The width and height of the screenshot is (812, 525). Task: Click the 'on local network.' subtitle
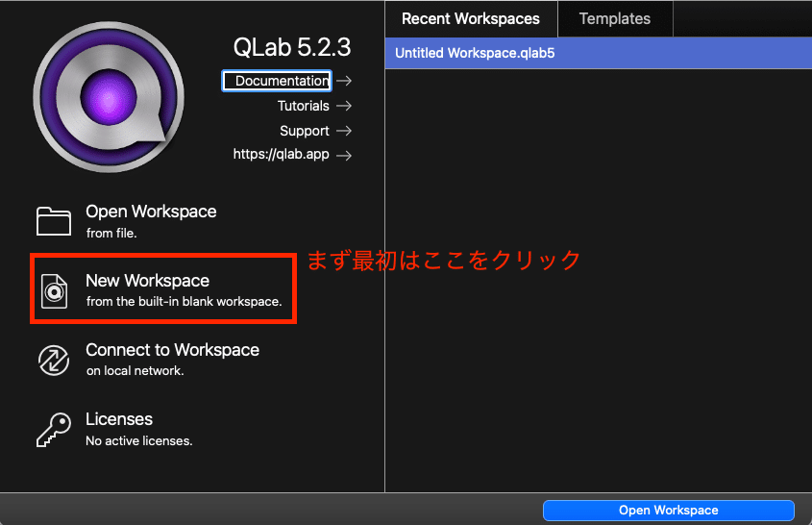[x=135, y=371]
